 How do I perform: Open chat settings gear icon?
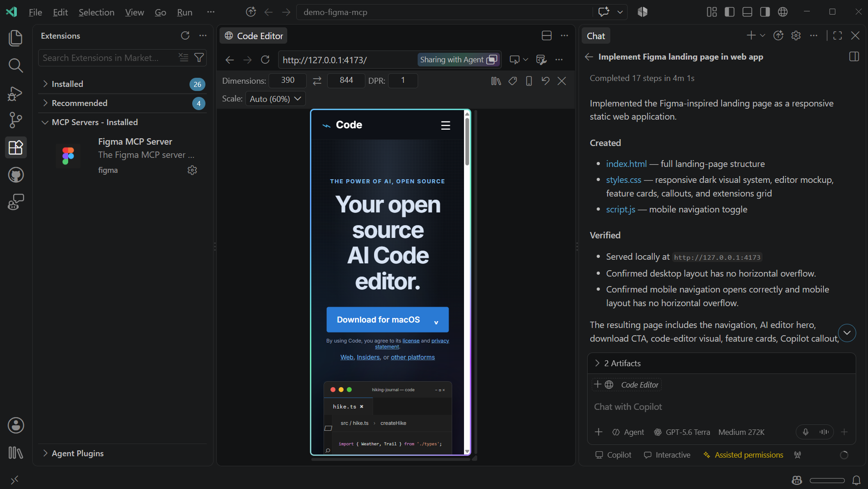[x=796, y=35]
